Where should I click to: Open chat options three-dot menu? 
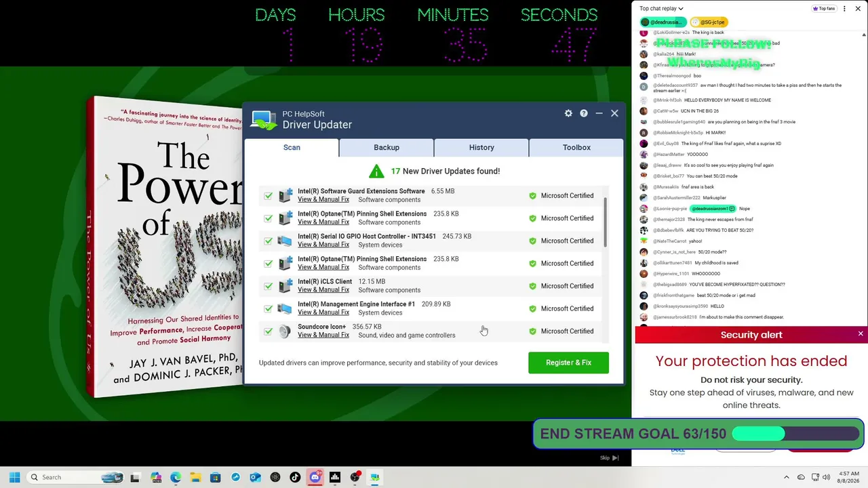coord(844,9)
